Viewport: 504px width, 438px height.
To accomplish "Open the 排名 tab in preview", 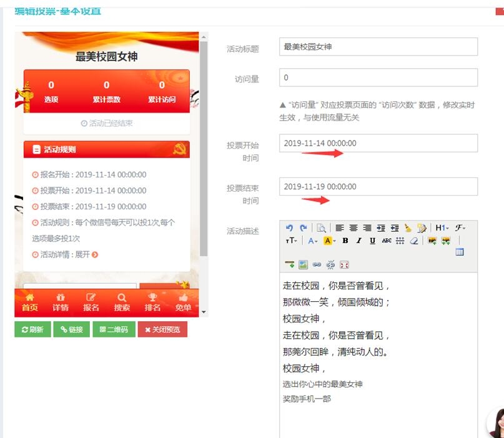I will click(x=152, y=302).
